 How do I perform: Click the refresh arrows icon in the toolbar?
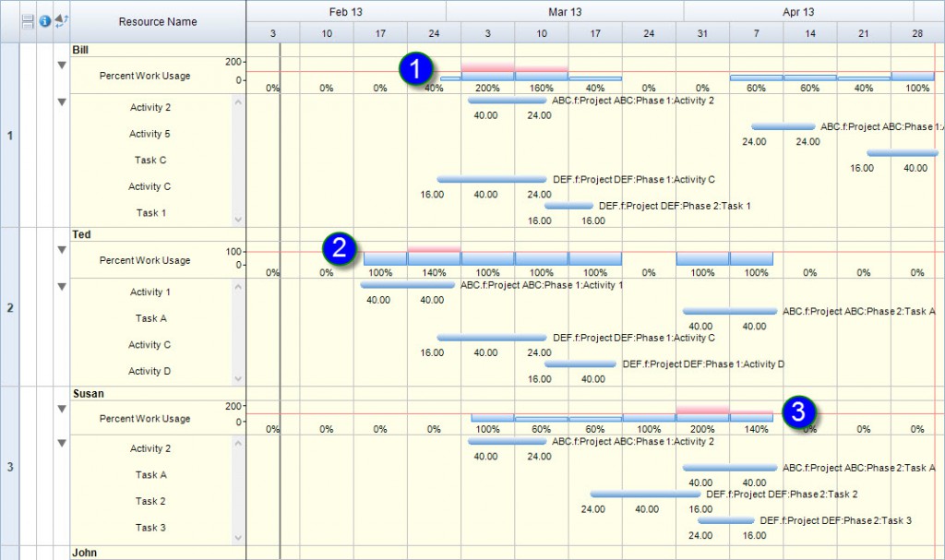(60, 21)
